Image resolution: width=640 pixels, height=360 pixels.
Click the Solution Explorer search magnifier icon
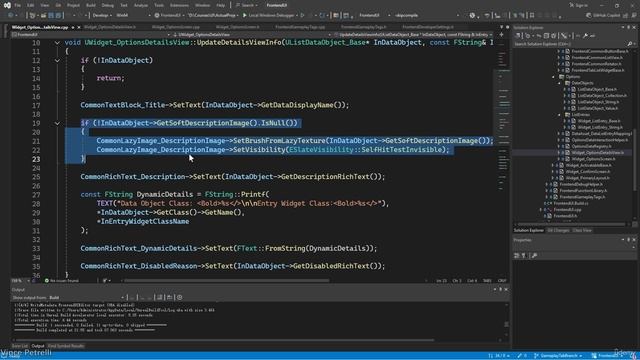(630, 44)
